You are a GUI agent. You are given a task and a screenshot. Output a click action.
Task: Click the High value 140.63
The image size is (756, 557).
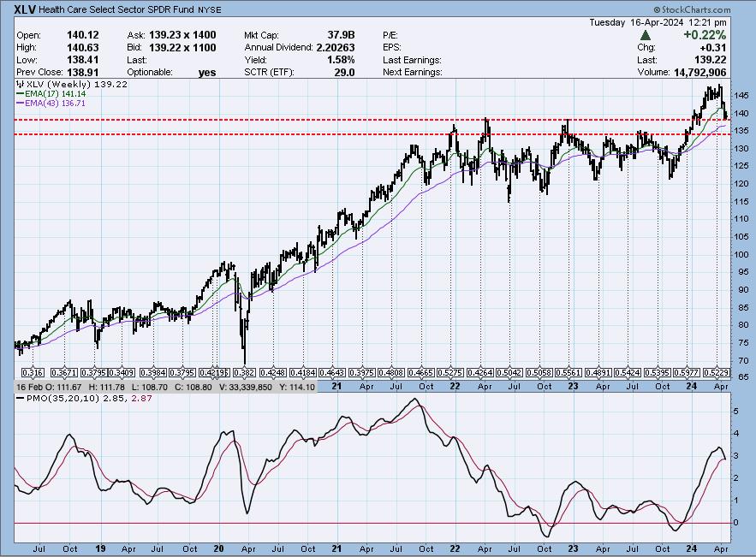coord(83,47)
